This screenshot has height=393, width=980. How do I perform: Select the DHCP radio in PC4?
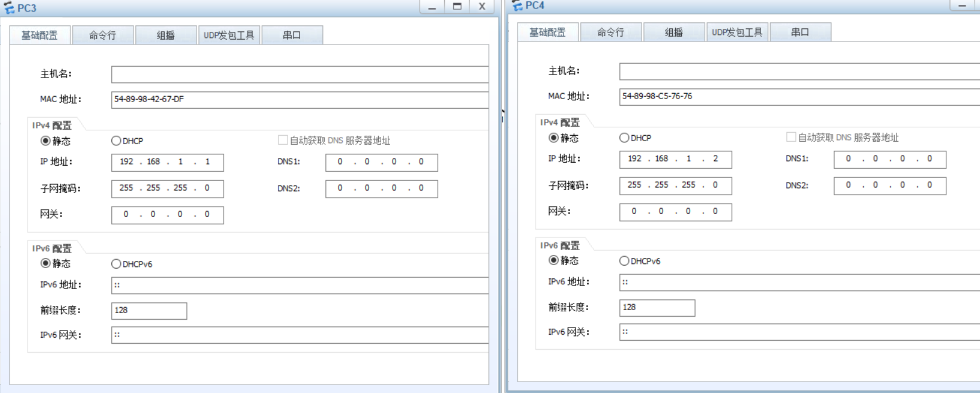point(624,138)
